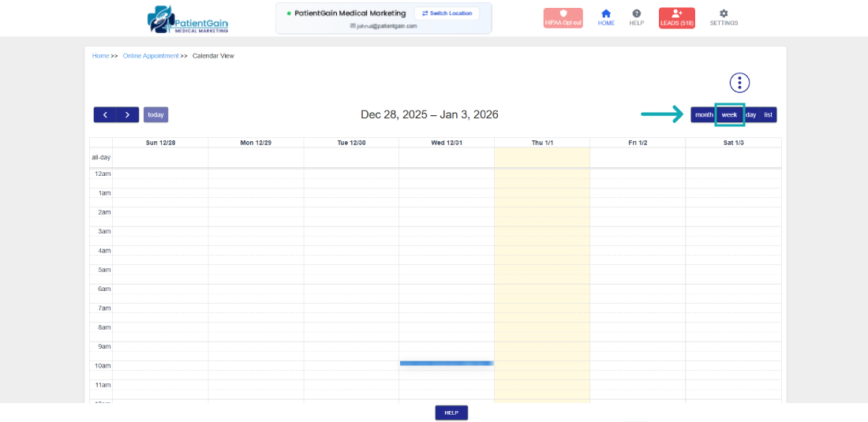Click the date range title Dec 28, 2025
The image size is (868, 422).
tap(429, 114)
